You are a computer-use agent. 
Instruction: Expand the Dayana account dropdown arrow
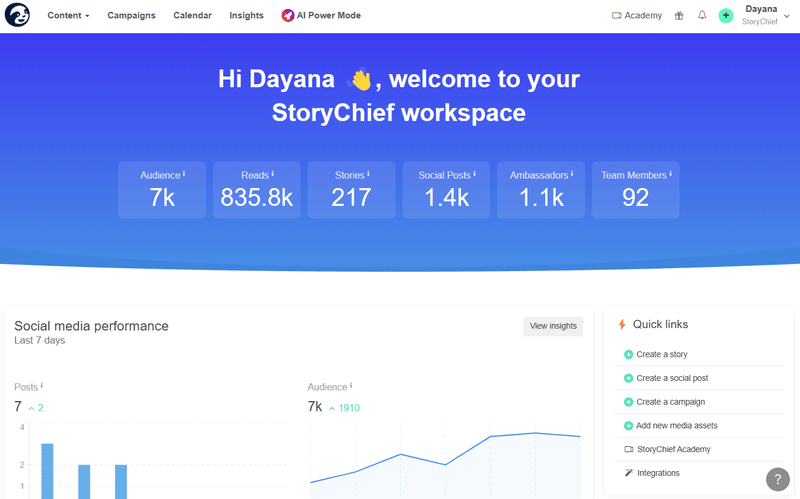[787, 16]
